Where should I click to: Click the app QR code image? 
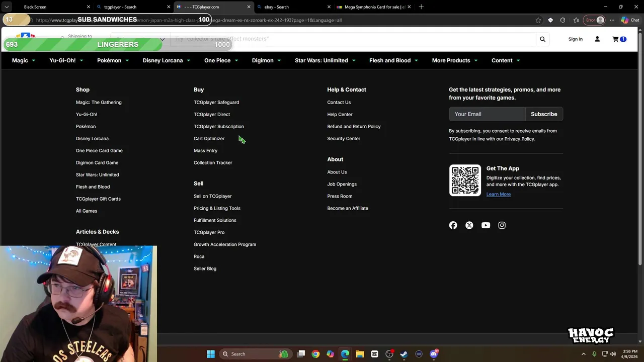click(465, 180)
